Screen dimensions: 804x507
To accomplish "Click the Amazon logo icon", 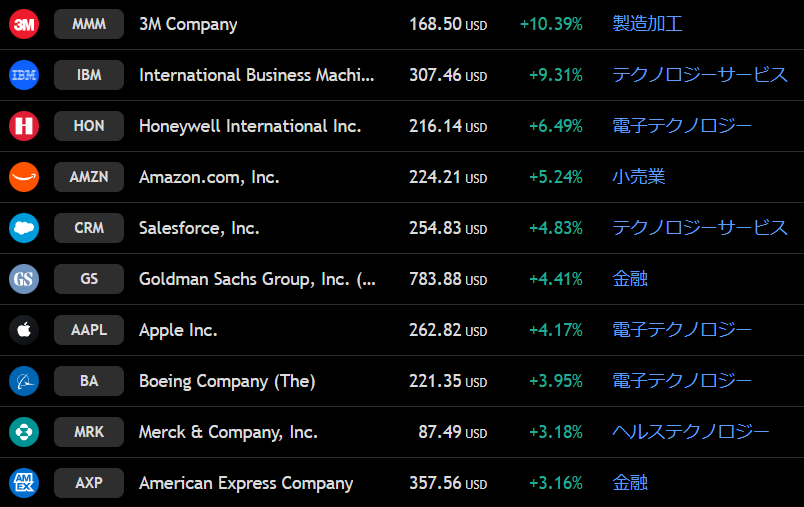I will coord(24,177).
